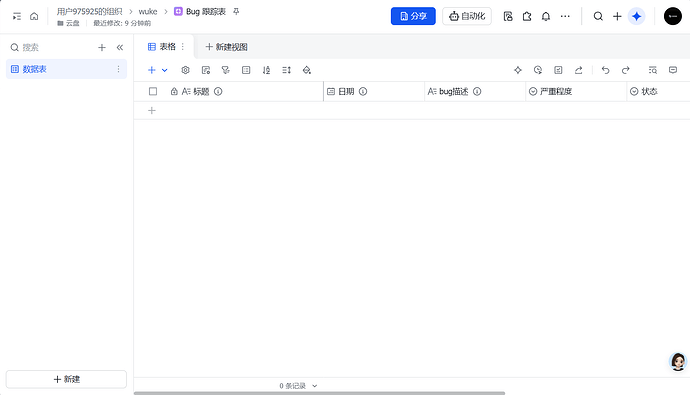Expand the 0 条记录 record count dropdown
Viewport: 690px width, 395px height.
pyautogui.click(x=298, y=386)
